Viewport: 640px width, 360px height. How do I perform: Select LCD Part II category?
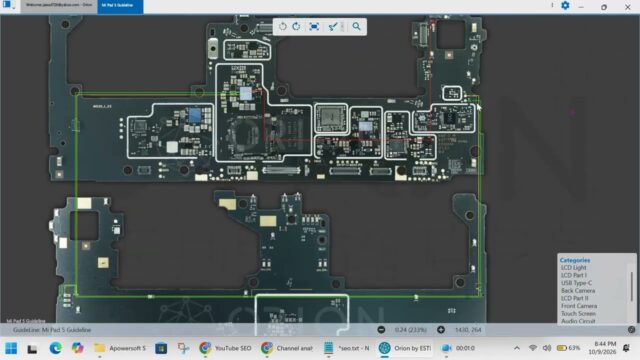pos(575,298)
